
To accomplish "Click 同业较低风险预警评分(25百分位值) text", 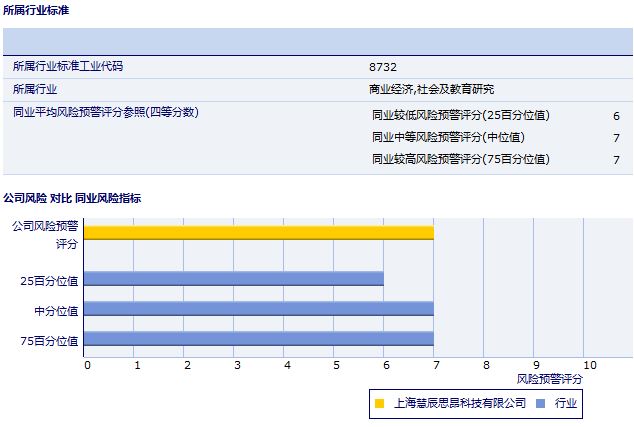I will click(461, 115).
